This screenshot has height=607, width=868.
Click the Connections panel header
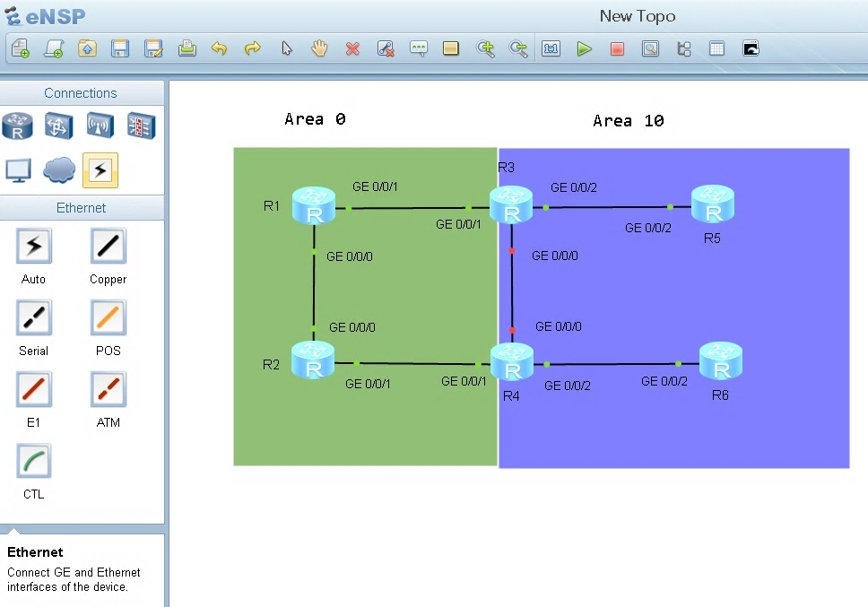tap(82, 93)
